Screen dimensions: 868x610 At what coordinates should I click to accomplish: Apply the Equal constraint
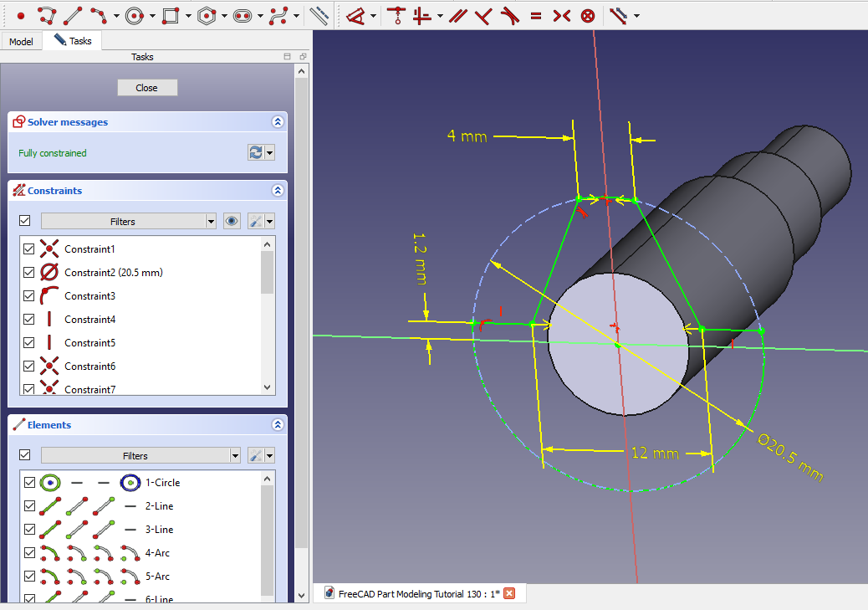[536, 15]
